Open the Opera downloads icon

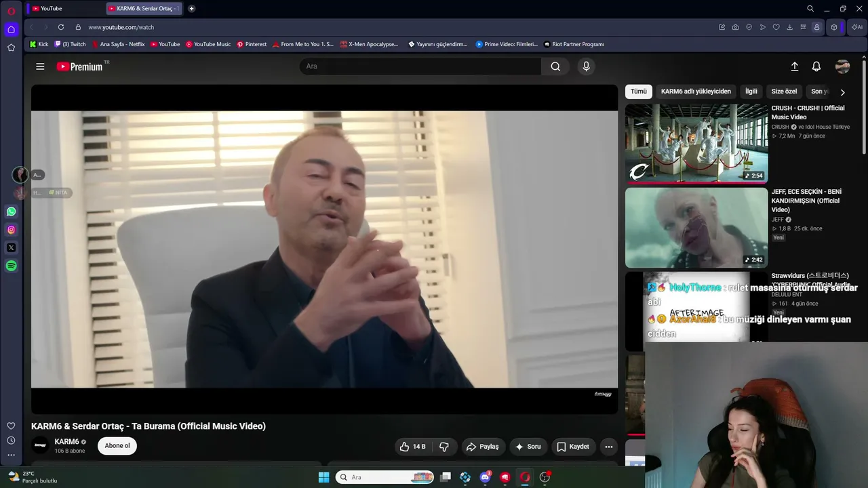click(x=790, y=27)
